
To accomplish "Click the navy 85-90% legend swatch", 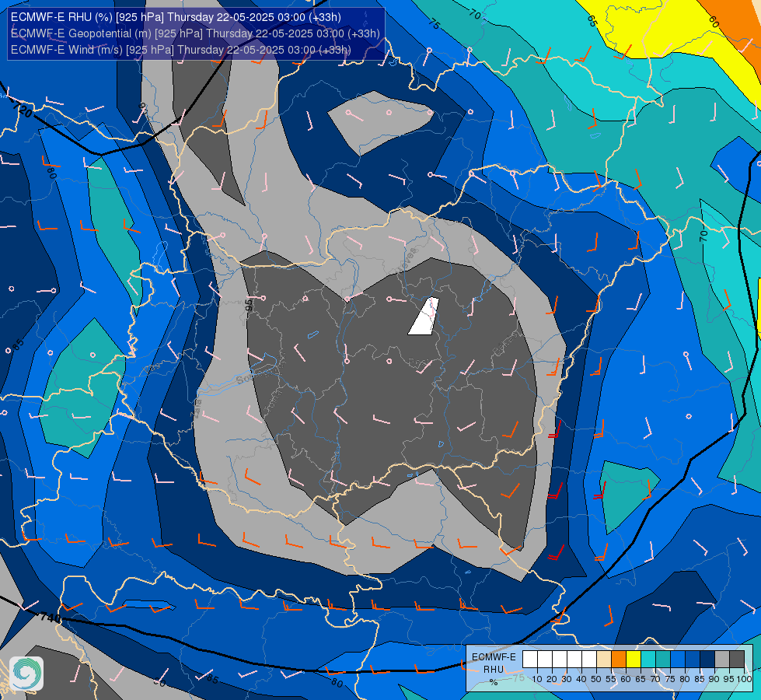I will click(x=707, y=660).
